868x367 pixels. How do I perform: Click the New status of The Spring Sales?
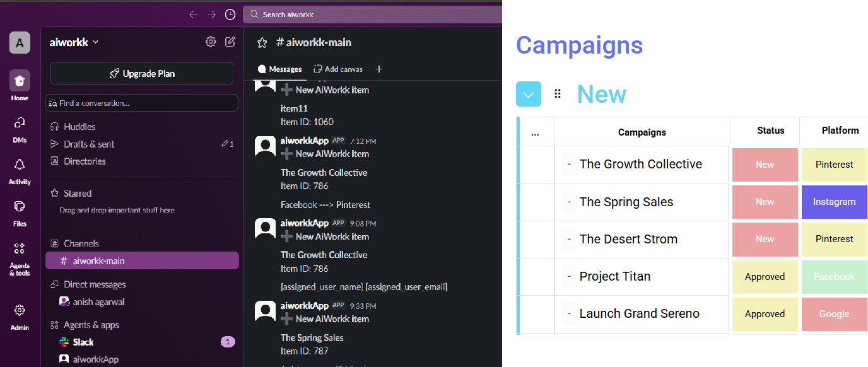[765, 202]
